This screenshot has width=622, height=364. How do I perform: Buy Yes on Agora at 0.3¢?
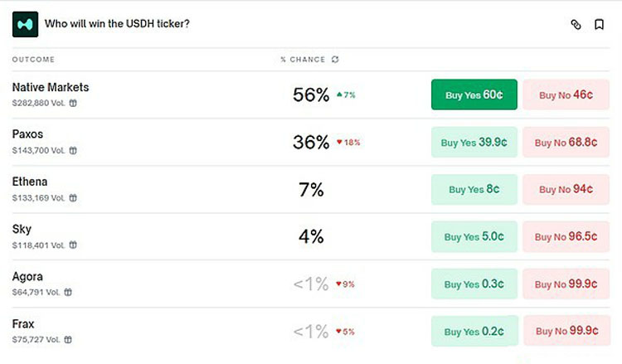pos(474,284)
